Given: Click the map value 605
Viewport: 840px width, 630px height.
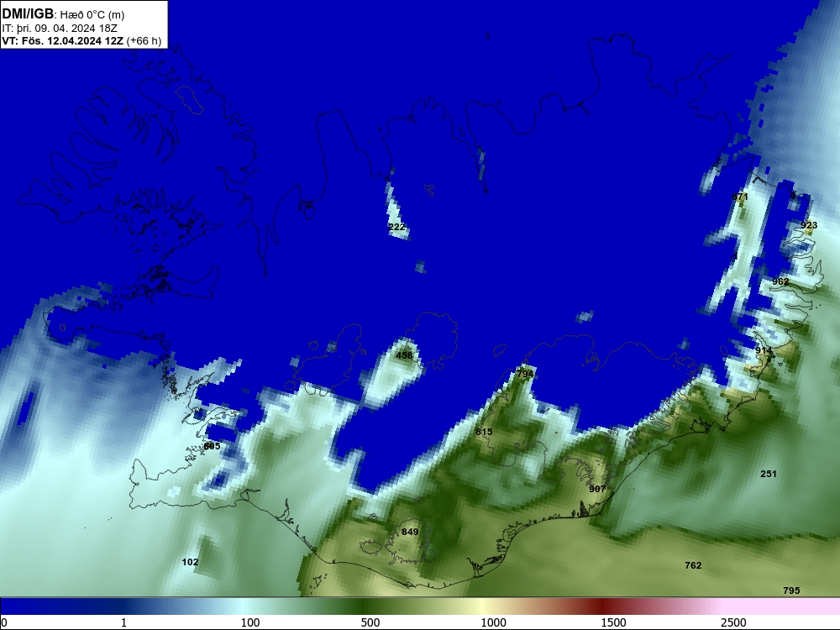Looking at the screenshot, I should (213, 446).
